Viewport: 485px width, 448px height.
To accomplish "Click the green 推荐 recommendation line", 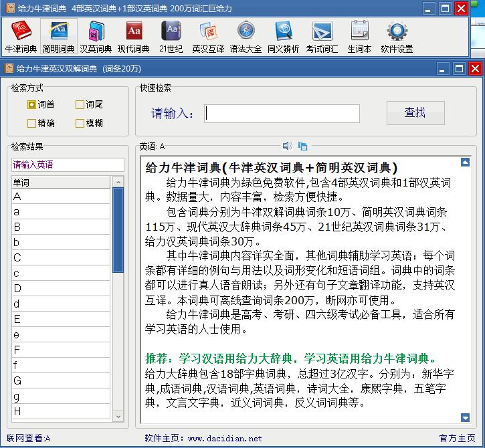I will (291, 358).
